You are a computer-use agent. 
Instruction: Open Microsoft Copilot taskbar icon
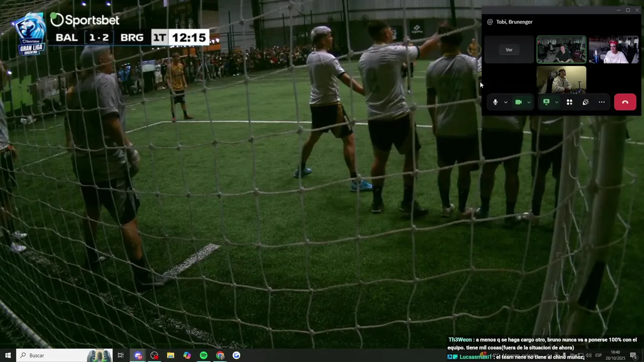click(187, 355)
